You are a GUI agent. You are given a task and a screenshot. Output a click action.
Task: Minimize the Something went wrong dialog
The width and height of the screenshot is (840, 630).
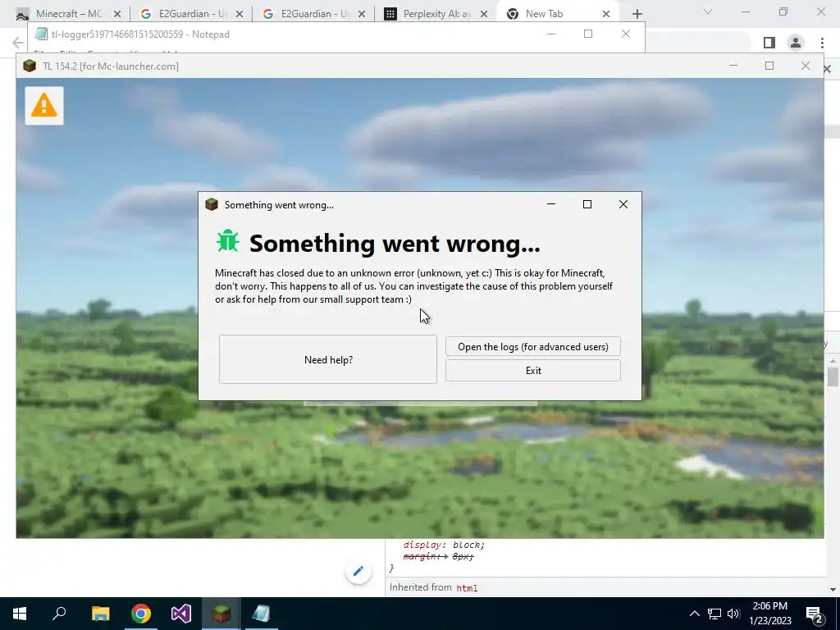coord(550,204)
